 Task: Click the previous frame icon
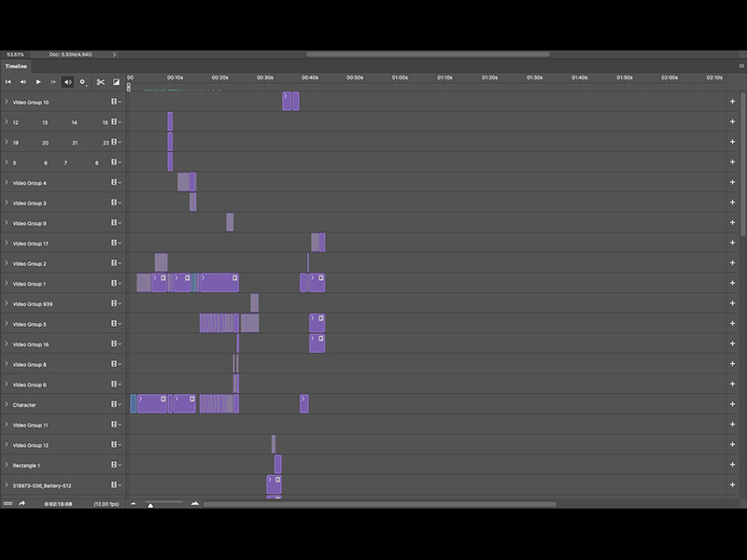(23, 82)
